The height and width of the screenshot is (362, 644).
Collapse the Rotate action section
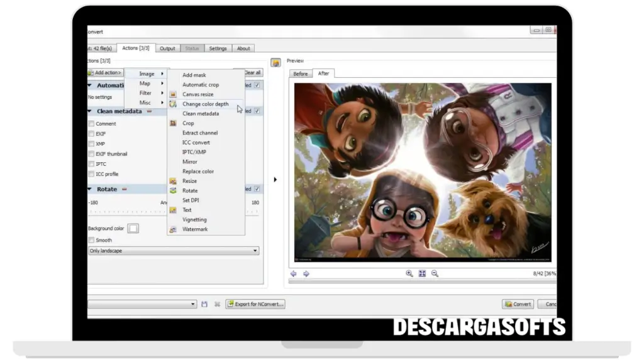tap(90, 189)
